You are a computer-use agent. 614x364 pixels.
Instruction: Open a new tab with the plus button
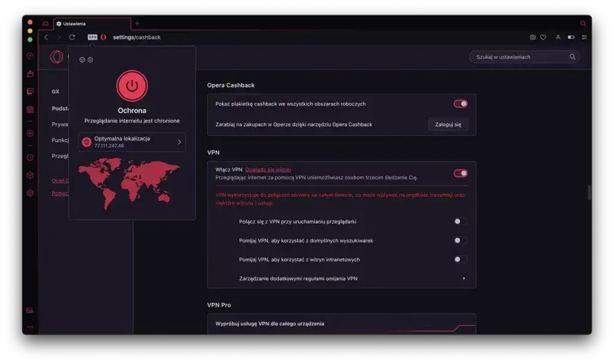point(137,24)
